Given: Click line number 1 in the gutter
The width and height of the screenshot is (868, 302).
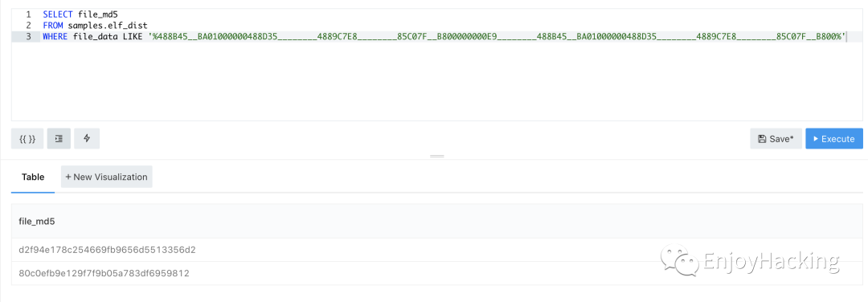Looking at the screenshot, I should tap(28, 14).
